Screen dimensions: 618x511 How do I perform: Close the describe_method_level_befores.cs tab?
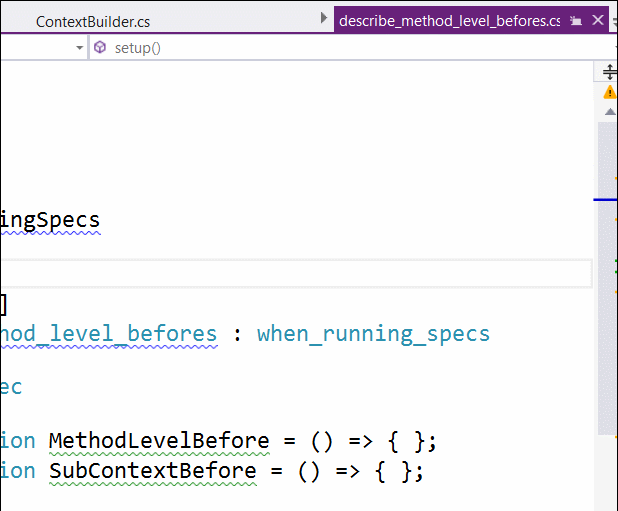[598, 20]
